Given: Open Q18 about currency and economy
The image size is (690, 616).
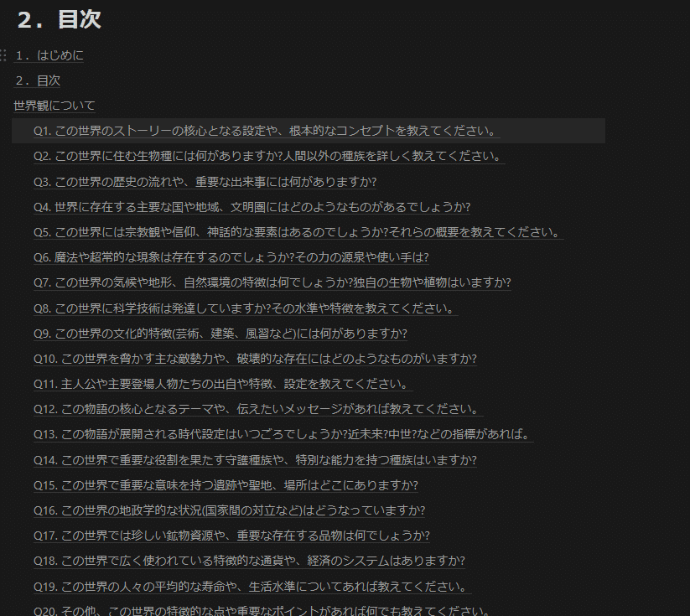Looking at the screenshot, I should [249, 561].
